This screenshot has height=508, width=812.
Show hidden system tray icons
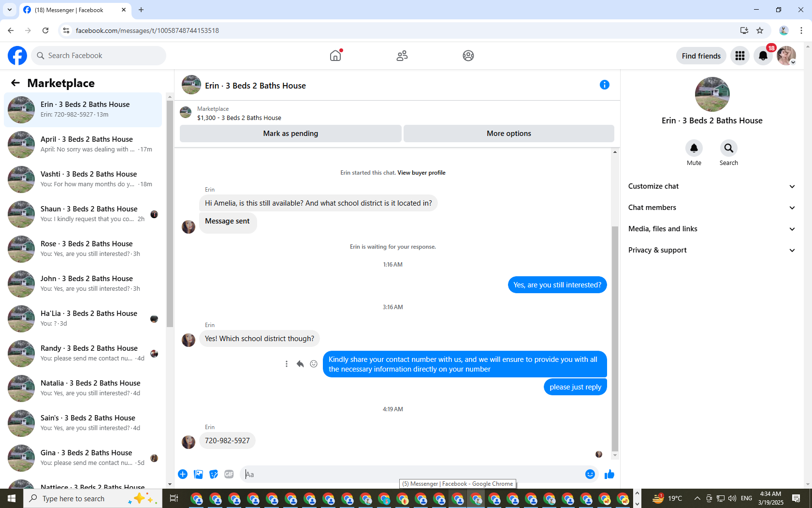[697, 498]
